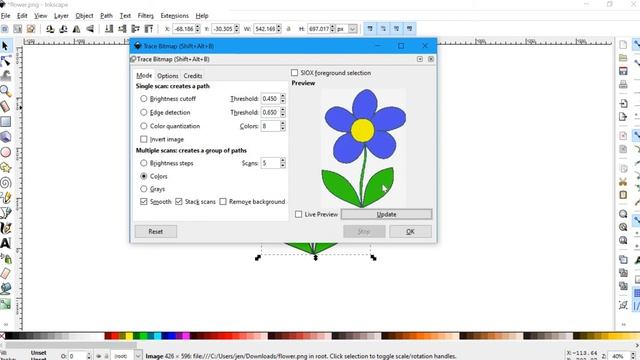The image size is (640, 360).
Task: Click the Cut scissors icon
Action: (x=623, y=182)
